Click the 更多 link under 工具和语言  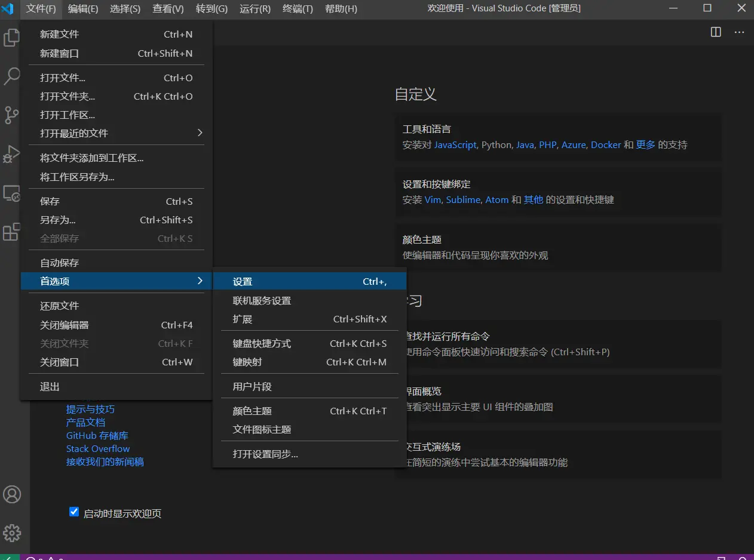(x=646, y=145)
